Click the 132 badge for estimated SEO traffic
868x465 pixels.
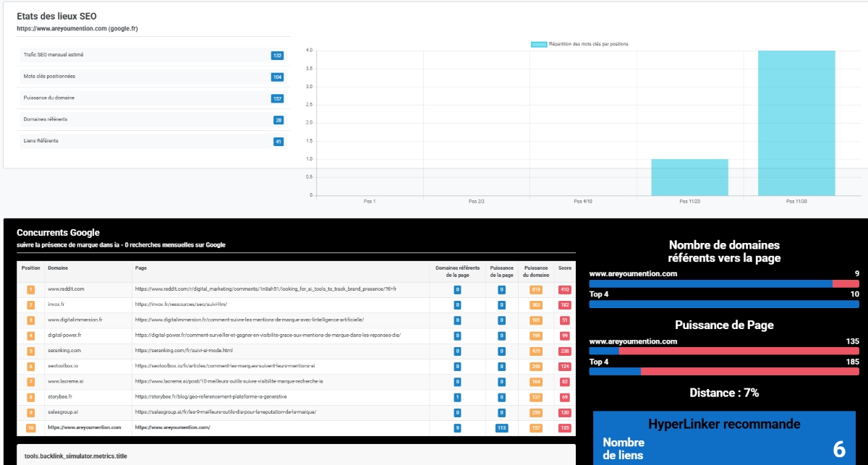277,56
